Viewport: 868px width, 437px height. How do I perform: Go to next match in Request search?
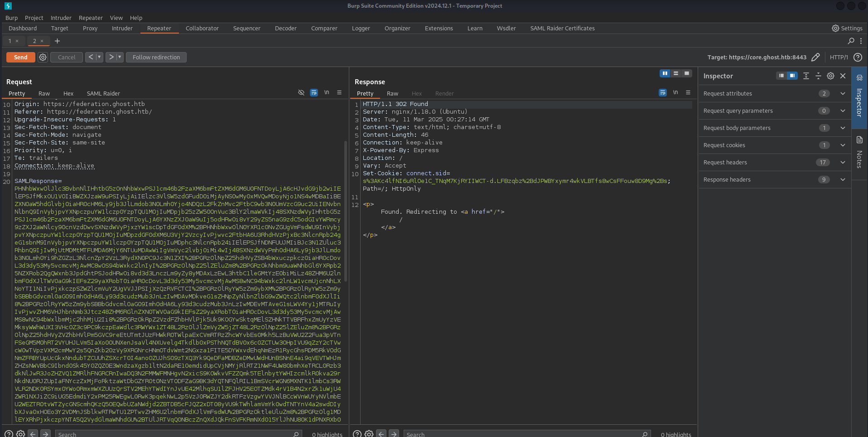pyautogui.click(x=46, y=434)
